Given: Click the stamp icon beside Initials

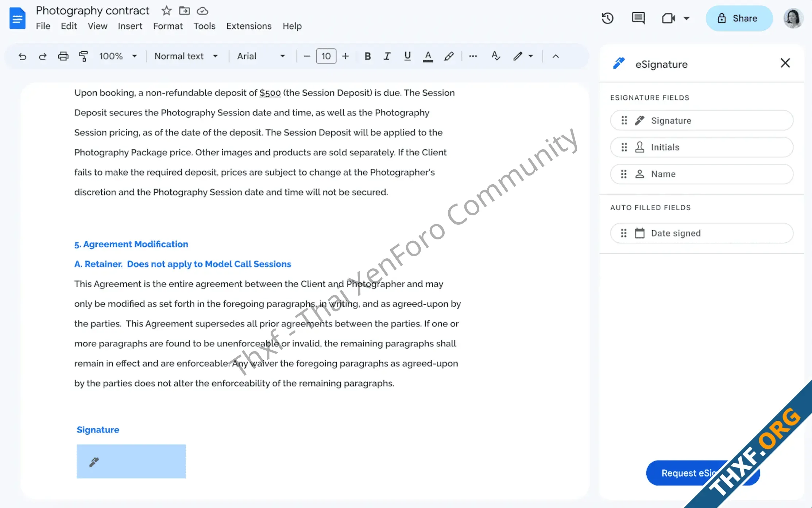Looking at the screenshot, I should click(x=640, y=147).
